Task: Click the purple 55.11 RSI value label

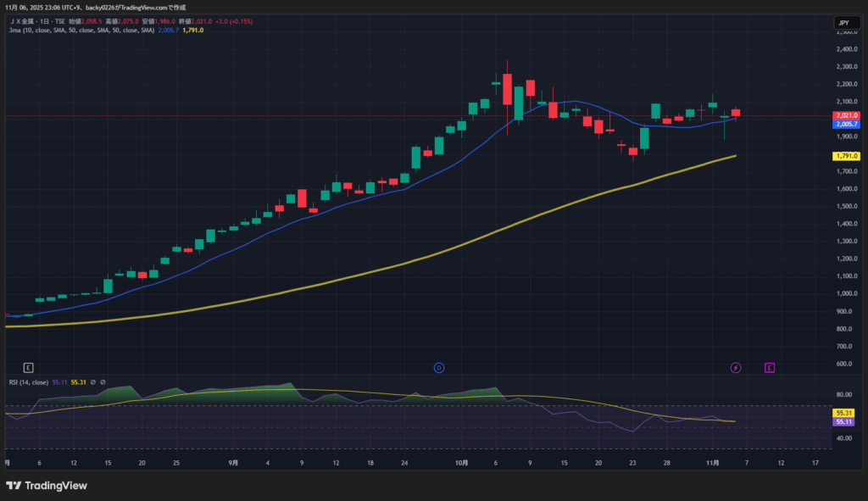Action: pyautogui.click(x=843, y=421)
